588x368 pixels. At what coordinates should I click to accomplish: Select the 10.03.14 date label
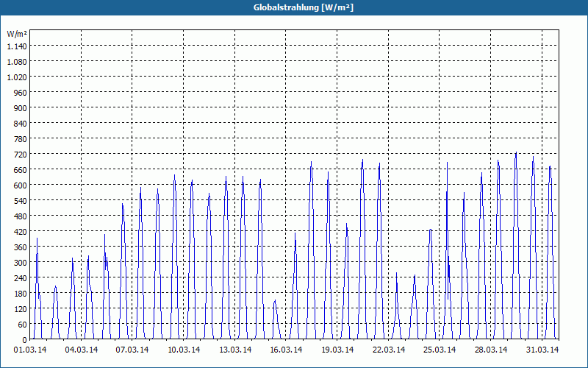pyautogui.click(x=184, y=350)
